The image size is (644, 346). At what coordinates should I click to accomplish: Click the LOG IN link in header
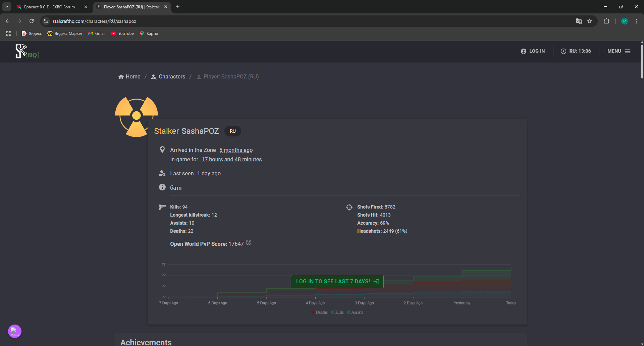533,51
